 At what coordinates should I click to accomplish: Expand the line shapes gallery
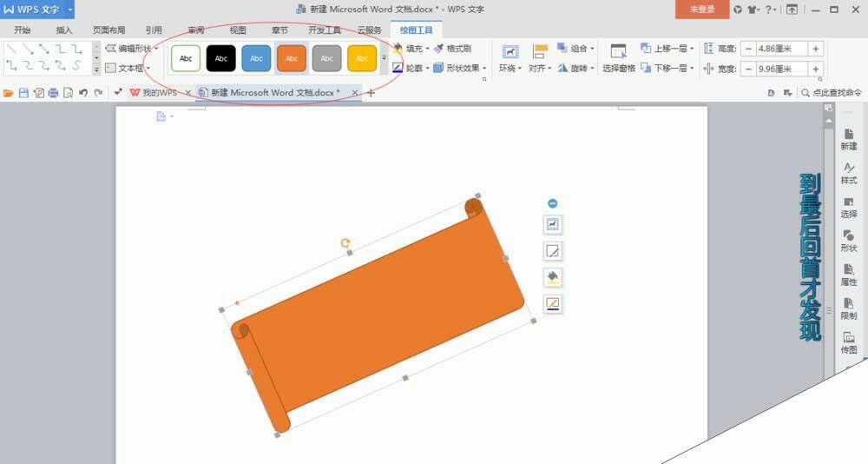(x=96, y=70)
